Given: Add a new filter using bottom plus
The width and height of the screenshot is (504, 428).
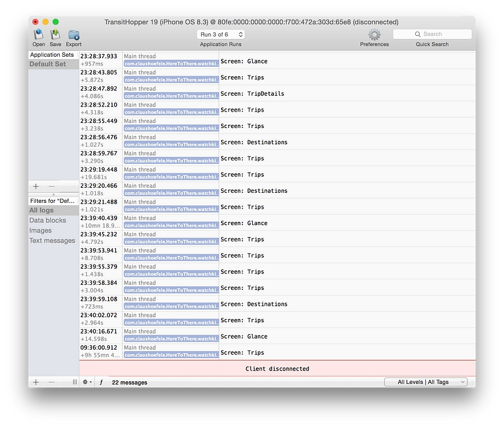Looking at the screenshot, I should tap(36, 382).
